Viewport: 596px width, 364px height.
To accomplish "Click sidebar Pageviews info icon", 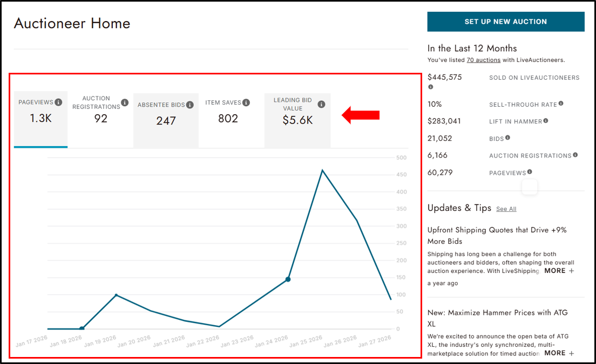I will pyautogui.click(x=530, y=171).
